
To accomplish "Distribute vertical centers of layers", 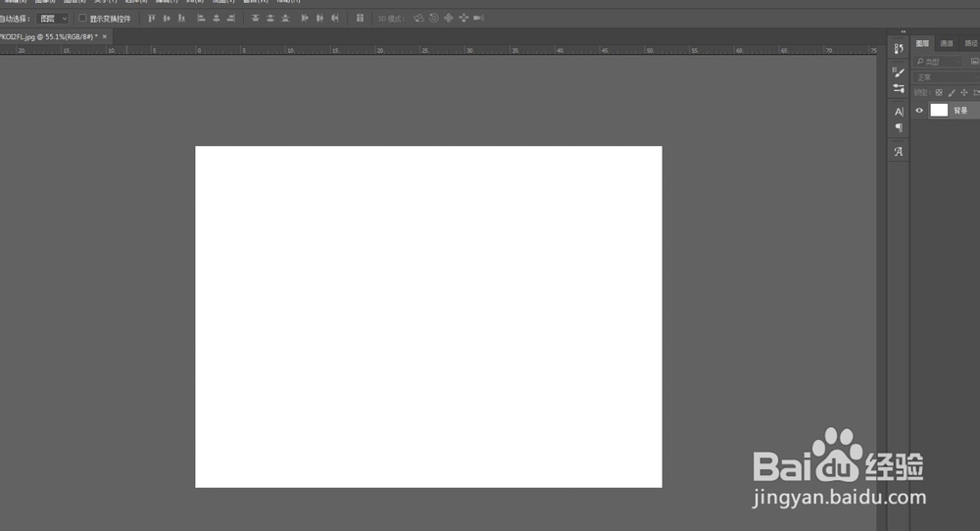I will point(270,18).
